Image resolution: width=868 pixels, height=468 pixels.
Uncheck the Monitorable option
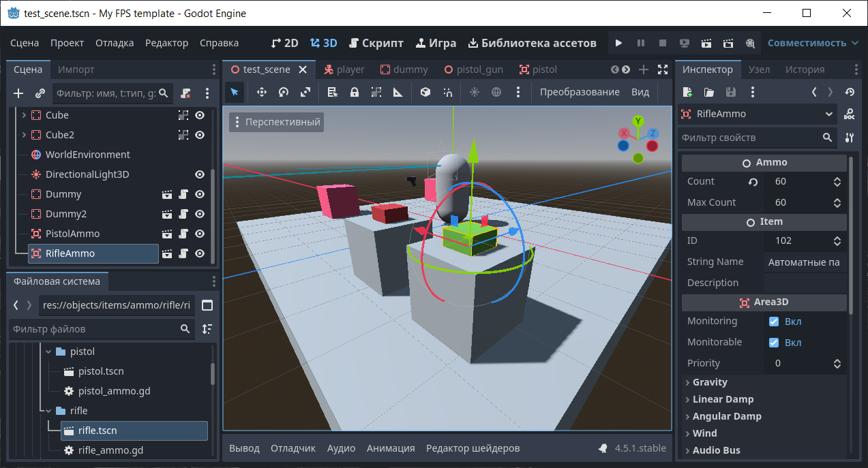click(x=774, y=343)
